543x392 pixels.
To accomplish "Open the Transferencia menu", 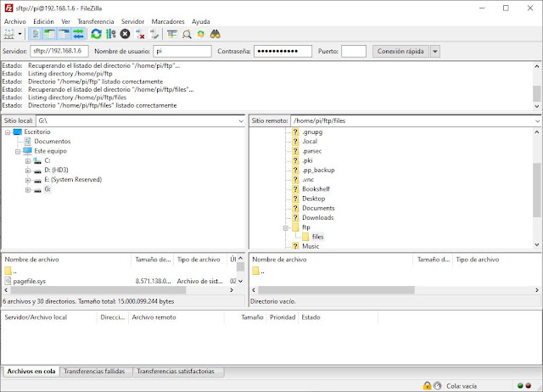I will tap(96, 21).
